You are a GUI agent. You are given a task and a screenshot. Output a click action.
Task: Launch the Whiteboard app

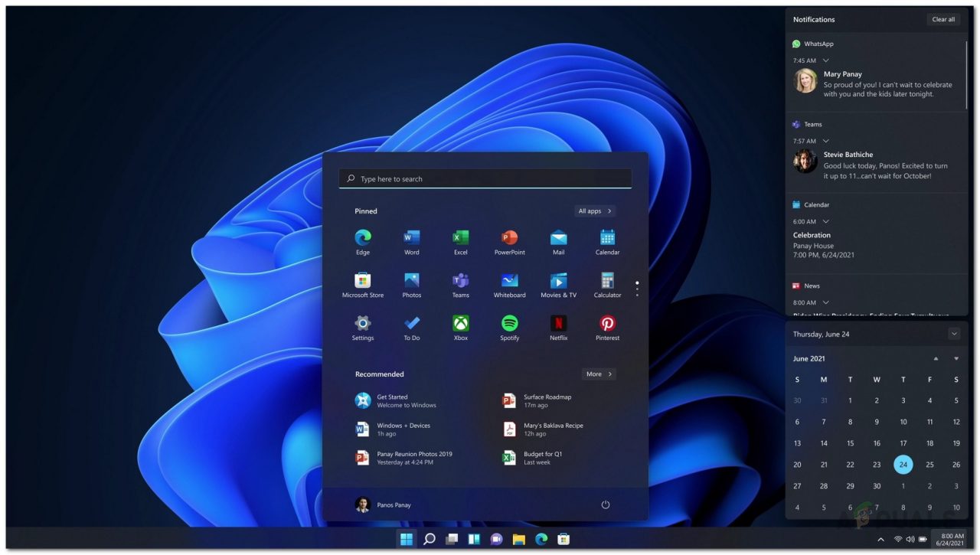coord(509,279)
